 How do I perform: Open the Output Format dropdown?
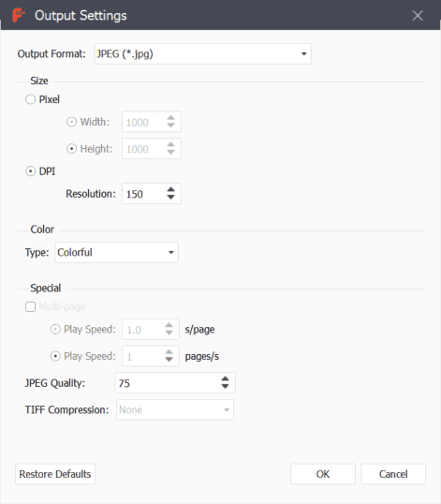[x=202, y=53]
